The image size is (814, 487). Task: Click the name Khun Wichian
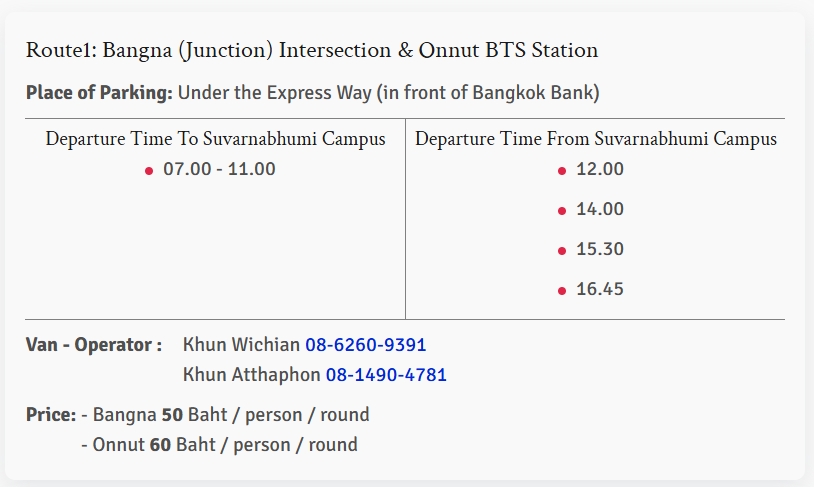click(241, 345)
